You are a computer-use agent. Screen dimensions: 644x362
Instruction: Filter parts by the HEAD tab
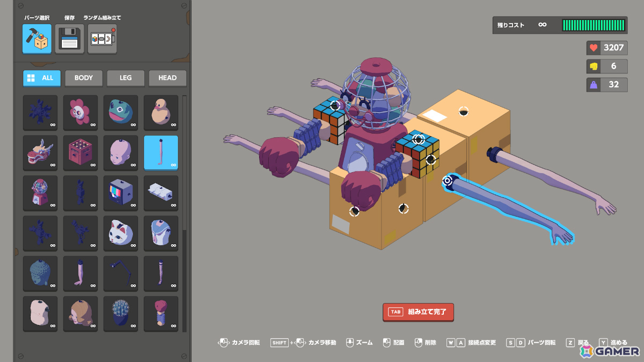pos(167,78)
